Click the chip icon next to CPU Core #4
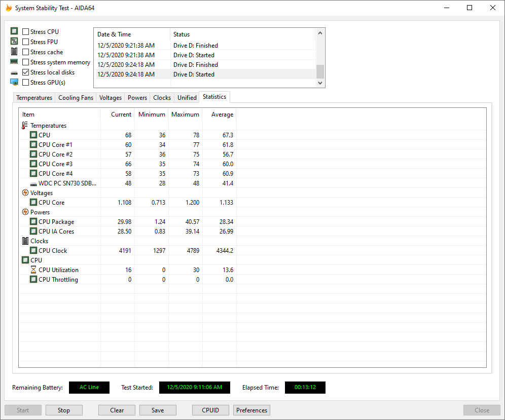 (33, 173)
